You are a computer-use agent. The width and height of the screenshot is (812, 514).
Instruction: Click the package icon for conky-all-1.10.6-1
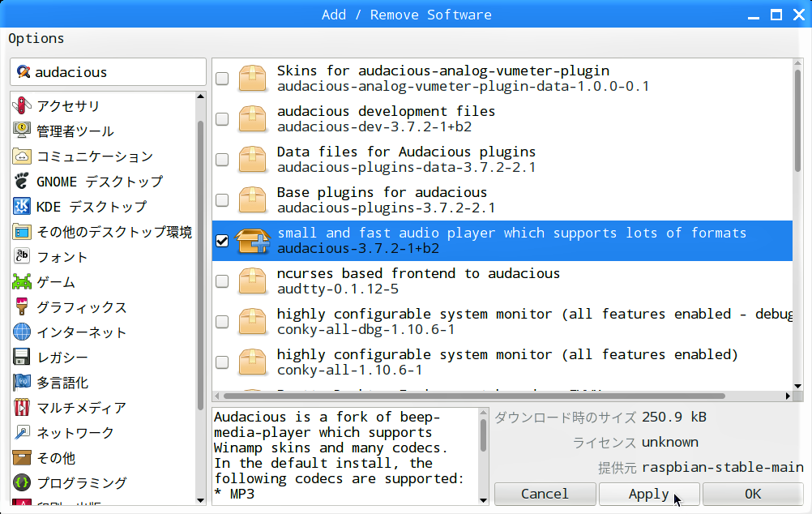[x=252, y=362]
